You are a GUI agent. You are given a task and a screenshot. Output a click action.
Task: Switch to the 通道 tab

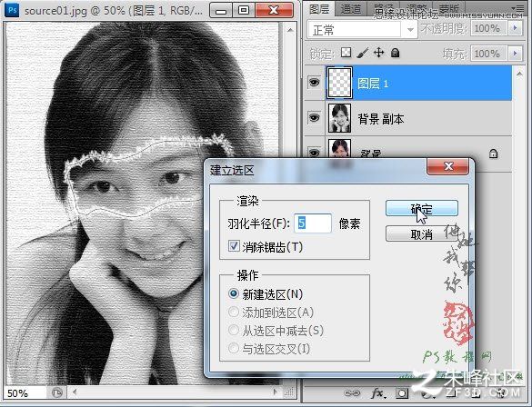click(x=351, y=9)
